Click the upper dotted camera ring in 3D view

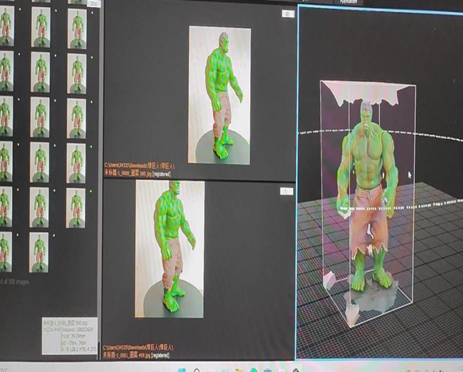click(x=380, y=133)
